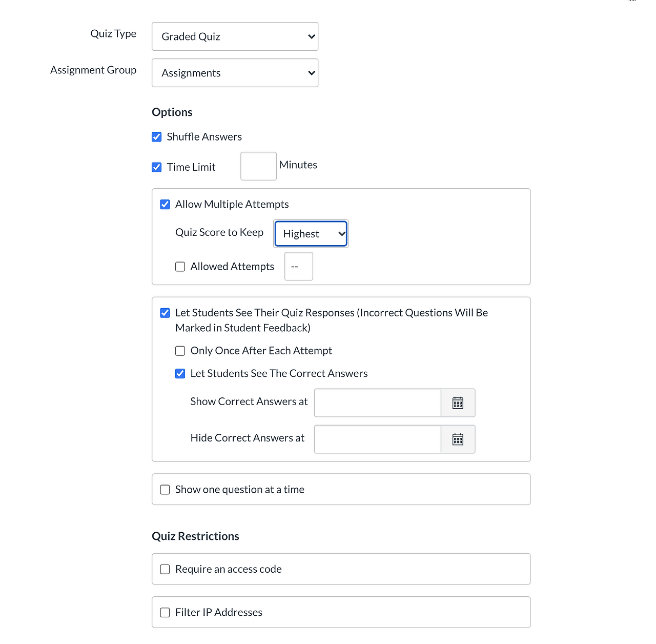Uncheck Let Students See The Correct Answers
This screenshot has height=644, width=656.
[x=180, y=374]
